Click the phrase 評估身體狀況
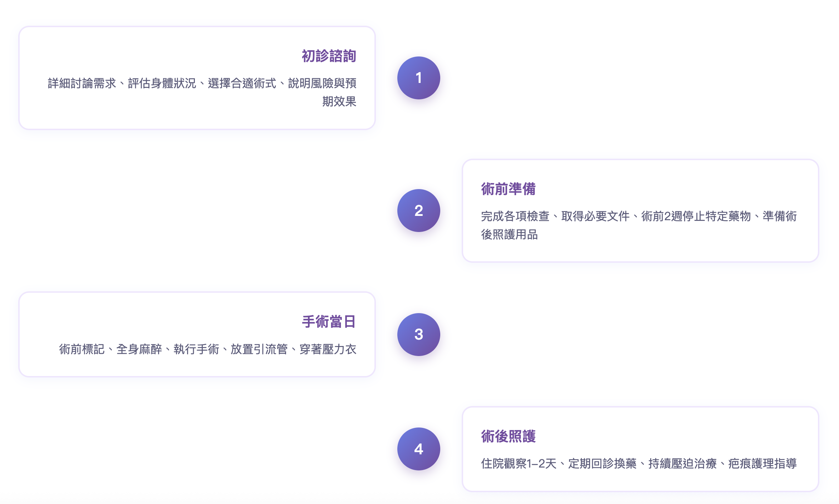 tap(162, 84)
